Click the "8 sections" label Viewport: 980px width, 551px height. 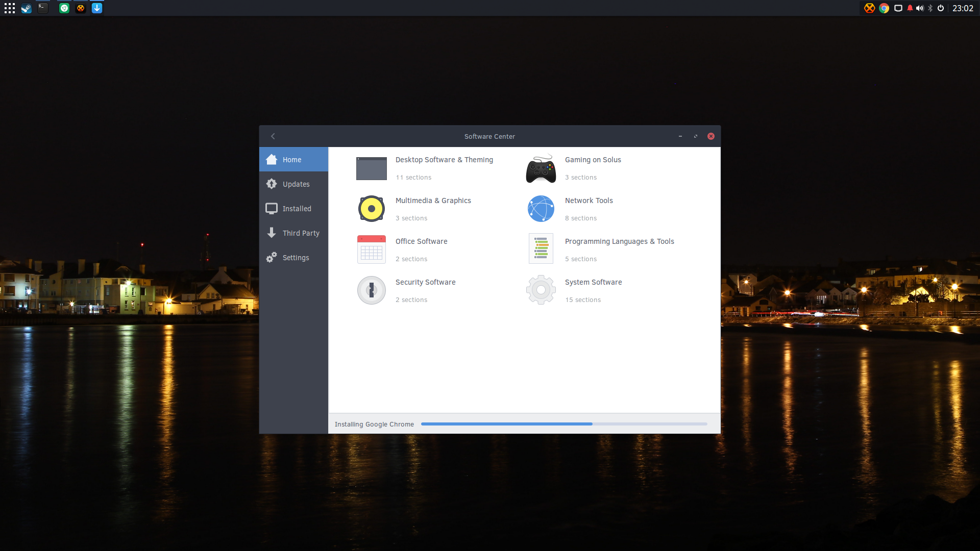point(581,218)
